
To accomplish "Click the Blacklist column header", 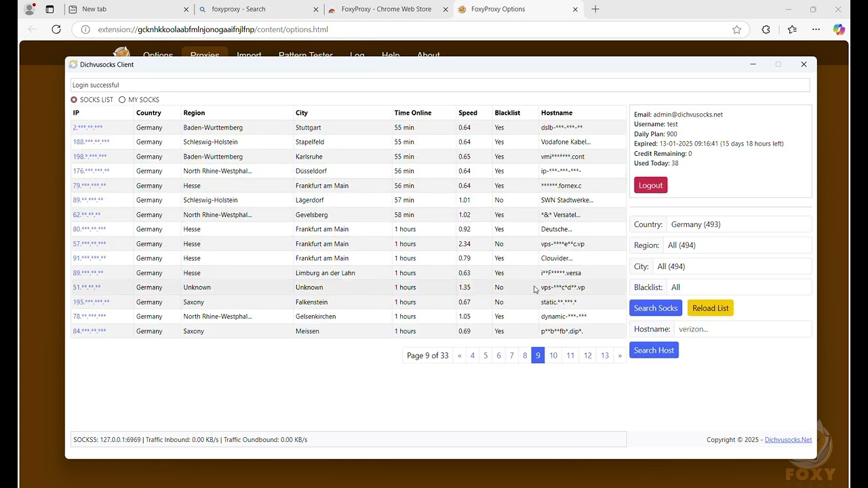I will [x=507, y=113].
